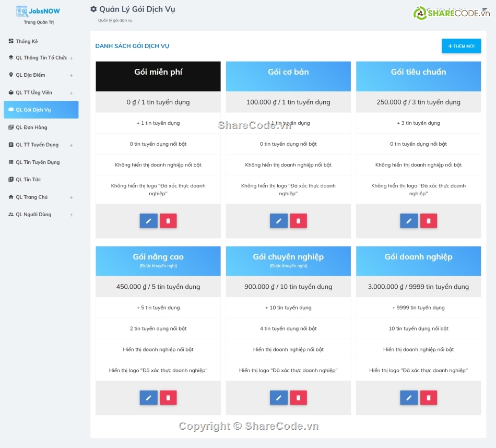Delete the Gói nâng cao package
The width and height of the screenshot is (496, 448).
point(168,398)
